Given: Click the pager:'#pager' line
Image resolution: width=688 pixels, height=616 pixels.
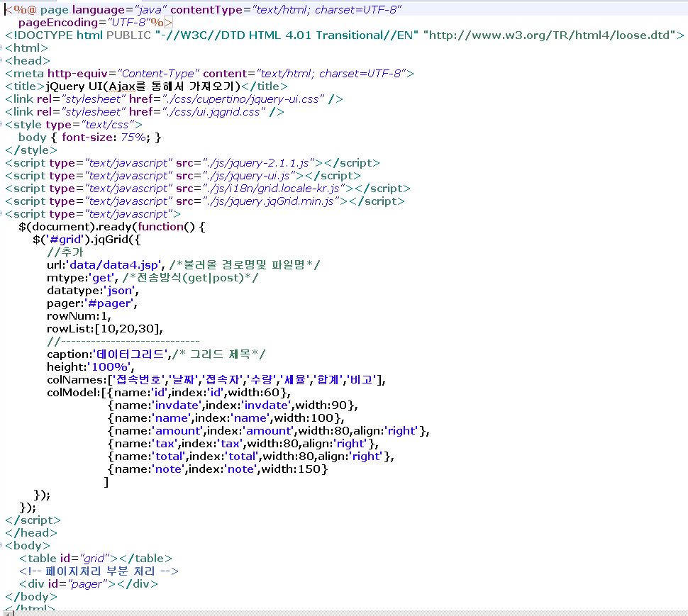Looking at the screenshot, I should click(92, 303).
